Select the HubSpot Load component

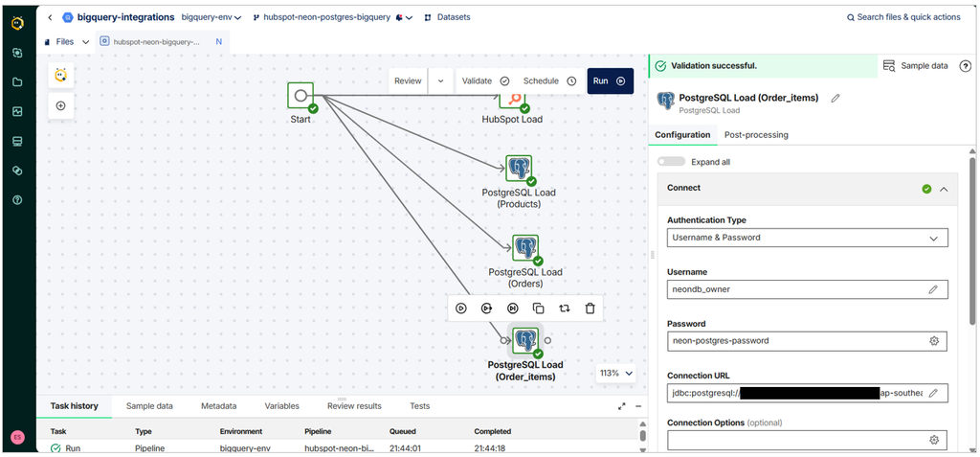pos(512,101)
